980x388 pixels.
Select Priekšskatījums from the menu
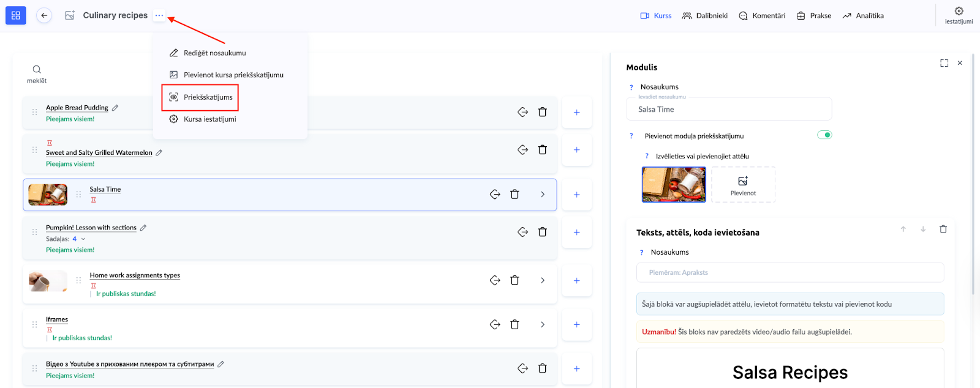(208, 97)
